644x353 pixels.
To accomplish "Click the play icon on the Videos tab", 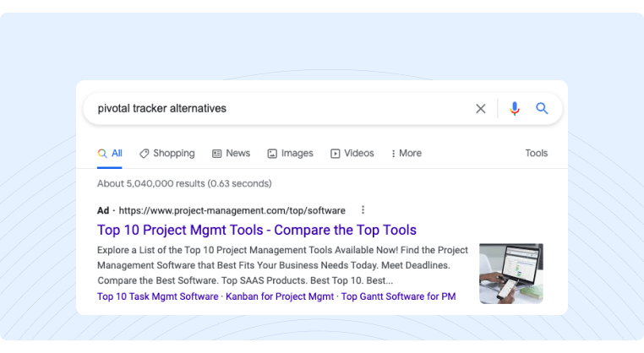I will [336, 154].
